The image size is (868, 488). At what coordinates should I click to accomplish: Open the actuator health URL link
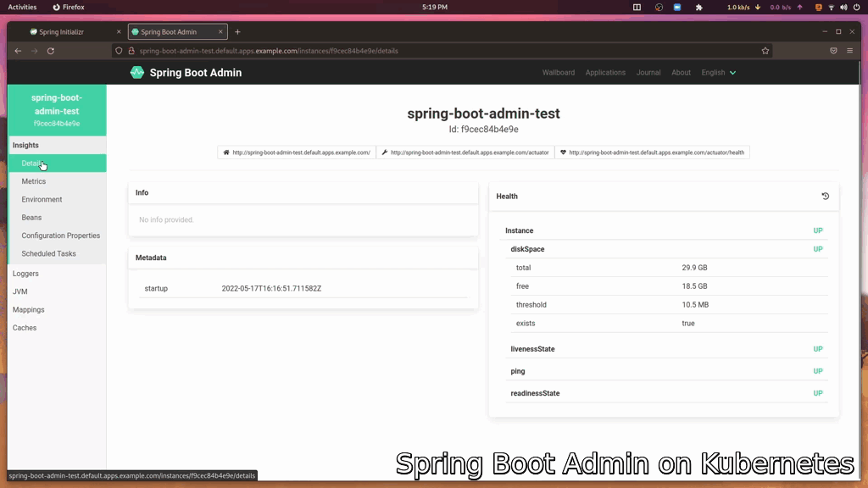click(x=652, y=152)
